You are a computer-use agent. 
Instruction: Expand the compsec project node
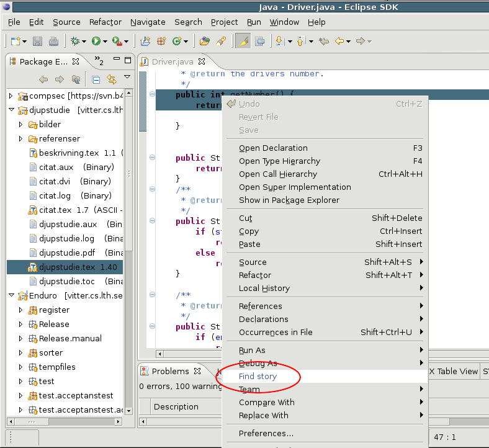(x=11, y=96)
